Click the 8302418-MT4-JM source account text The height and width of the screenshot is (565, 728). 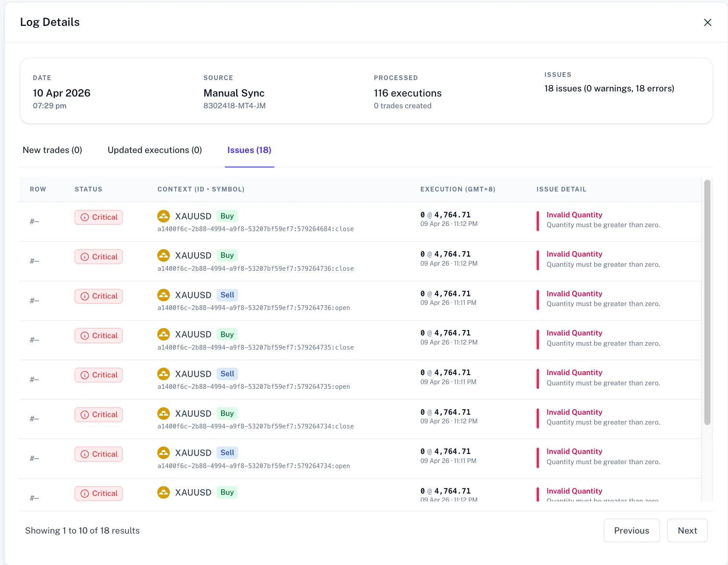(x=234, y=106)
